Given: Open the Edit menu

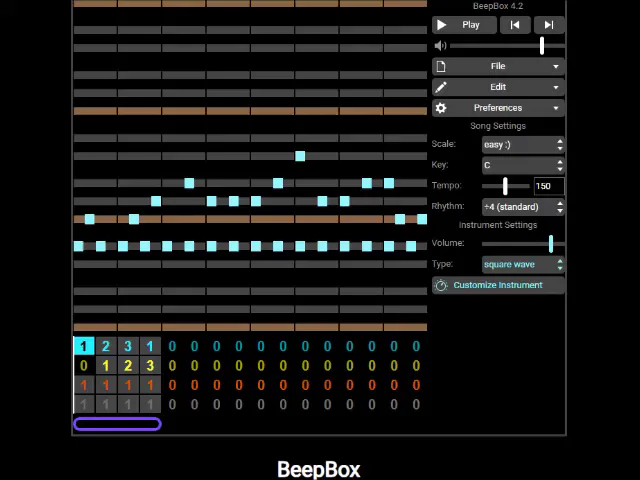Looking at the screenshot, I should pos(498,87).
